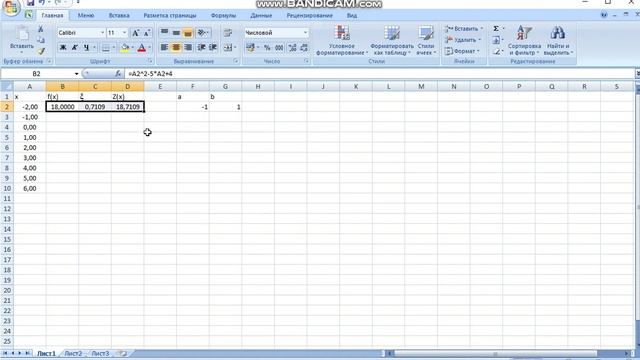
Task: Switch to the Формулы ribbon tab
Action: point(223,16)
